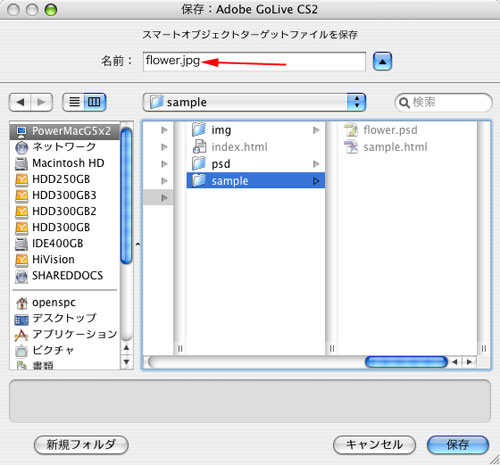
Task: Choose HDD250GB volume in sidebar
Action: [65, 179]
